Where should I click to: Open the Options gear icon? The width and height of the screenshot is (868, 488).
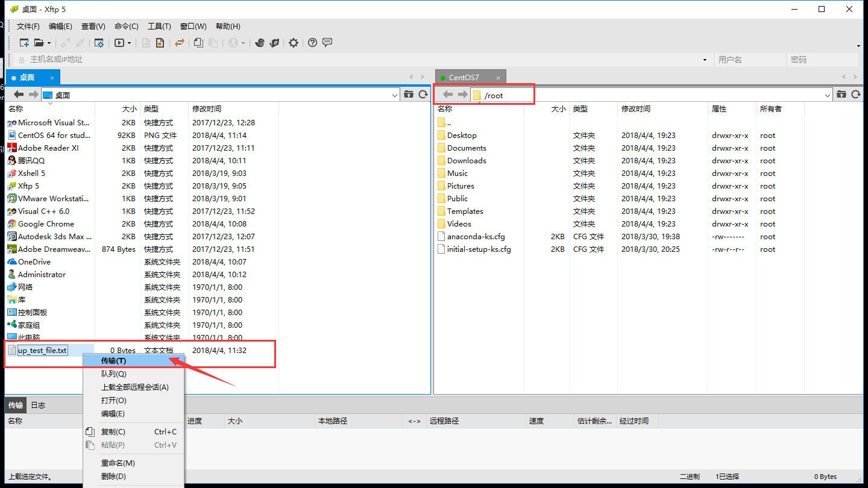point(294,43)
